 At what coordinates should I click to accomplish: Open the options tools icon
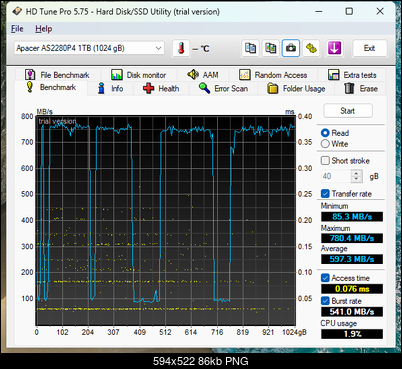coord(311,48)
